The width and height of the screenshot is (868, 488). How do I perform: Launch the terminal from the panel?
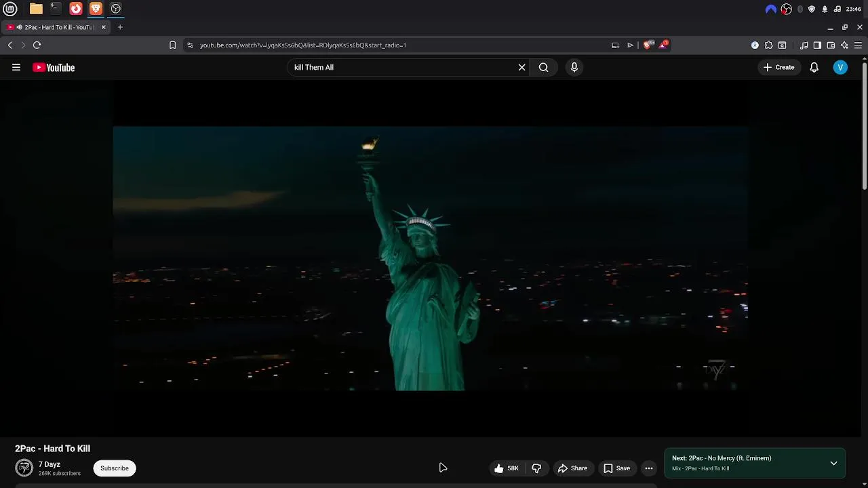tap(56, 9)
